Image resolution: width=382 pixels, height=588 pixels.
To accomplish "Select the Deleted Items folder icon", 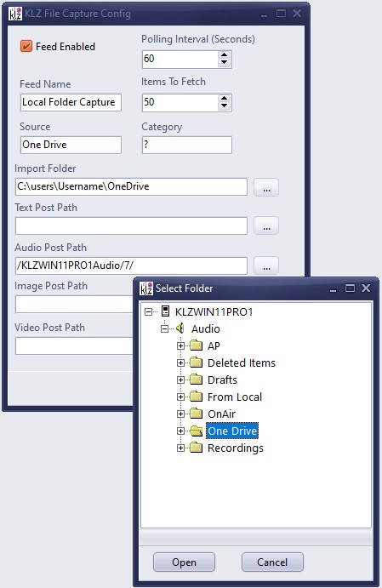I will click(x=196, y=363).
